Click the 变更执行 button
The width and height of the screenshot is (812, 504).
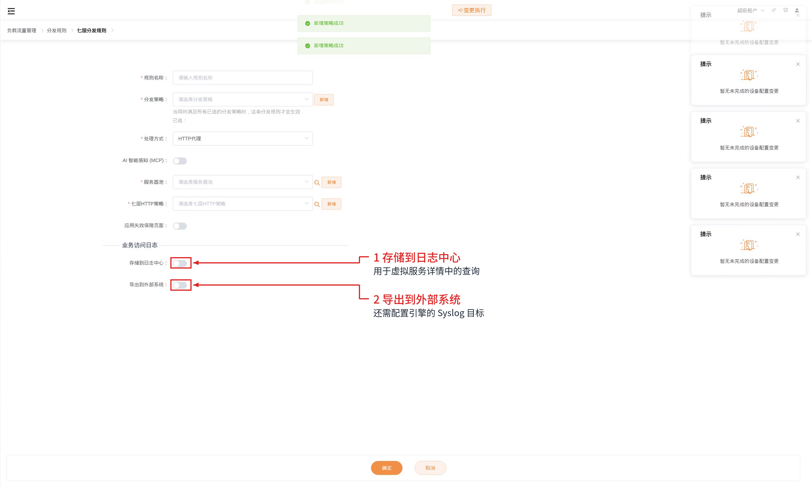[472, 10]
